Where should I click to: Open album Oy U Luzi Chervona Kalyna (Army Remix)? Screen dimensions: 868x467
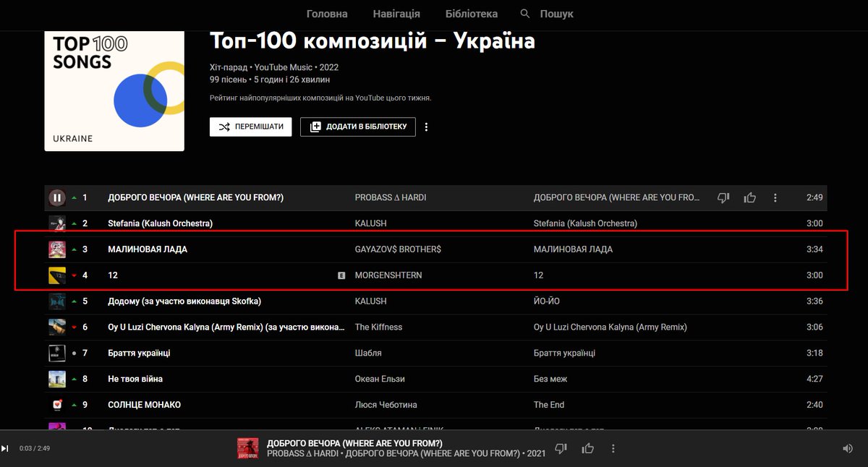(x=610, y=327)
